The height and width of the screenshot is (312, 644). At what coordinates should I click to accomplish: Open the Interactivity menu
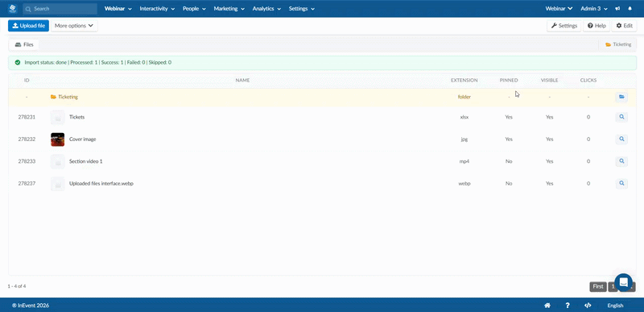tap(157, 9)
